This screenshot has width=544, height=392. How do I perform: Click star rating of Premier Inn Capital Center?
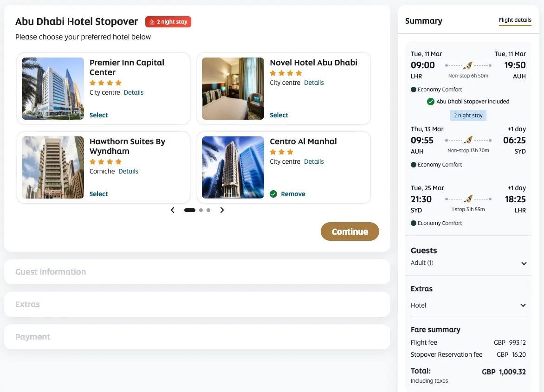pyautogui.click(x=105, y=83)
